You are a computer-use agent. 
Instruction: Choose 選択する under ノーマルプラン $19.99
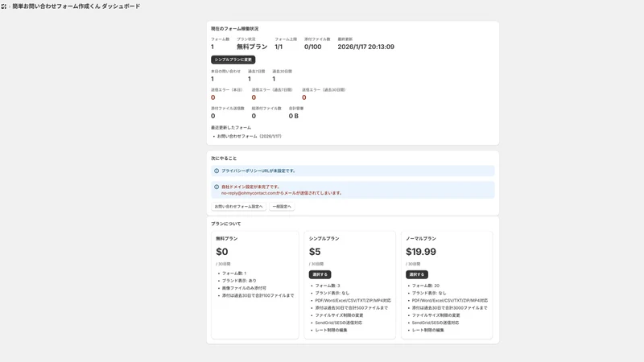tap(417, 274)
